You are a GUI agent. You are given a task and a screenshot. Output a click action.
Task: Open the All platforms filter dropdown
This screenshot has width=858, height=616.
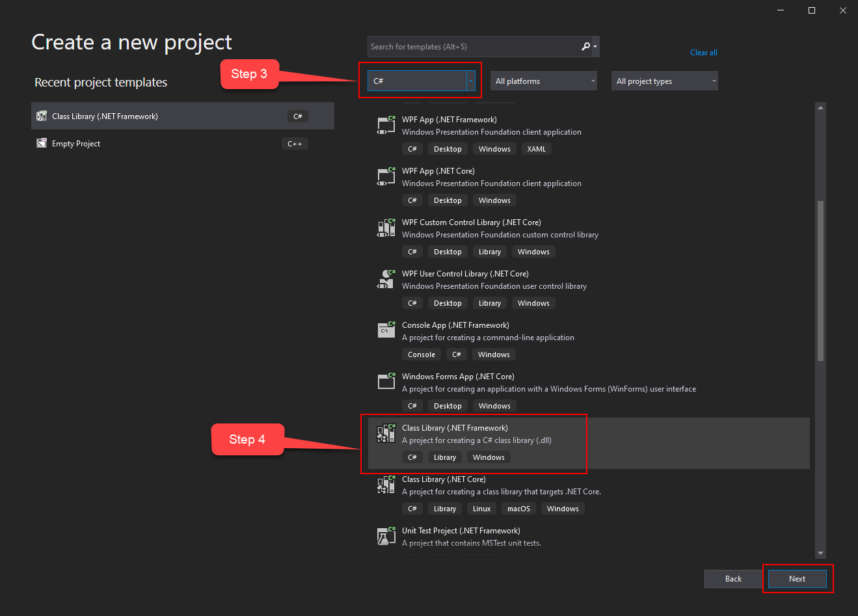point(544,81)
